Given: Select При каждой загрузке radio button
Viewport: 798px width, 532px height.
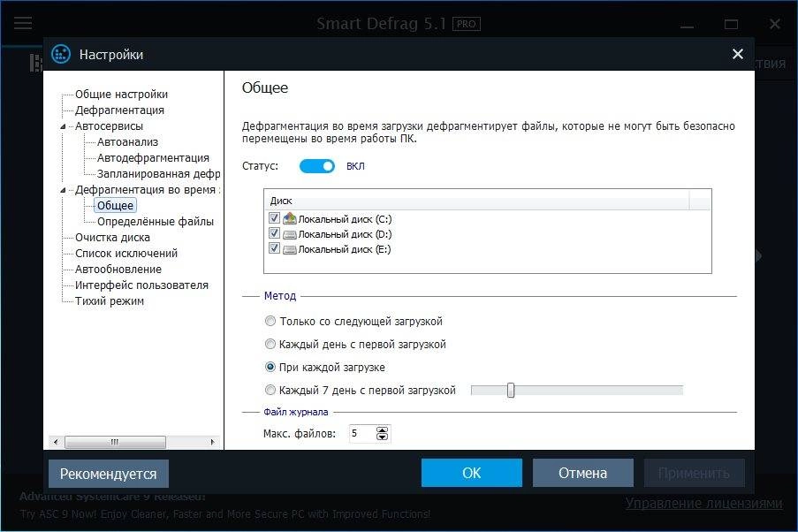Looking at the screenshot, I should pyautogui.click(x=270, y=367).
